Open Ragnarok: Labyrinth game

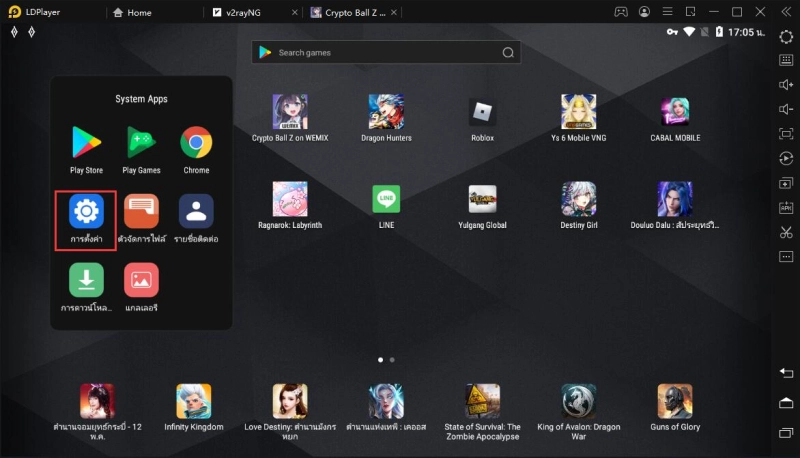[290, 199]
